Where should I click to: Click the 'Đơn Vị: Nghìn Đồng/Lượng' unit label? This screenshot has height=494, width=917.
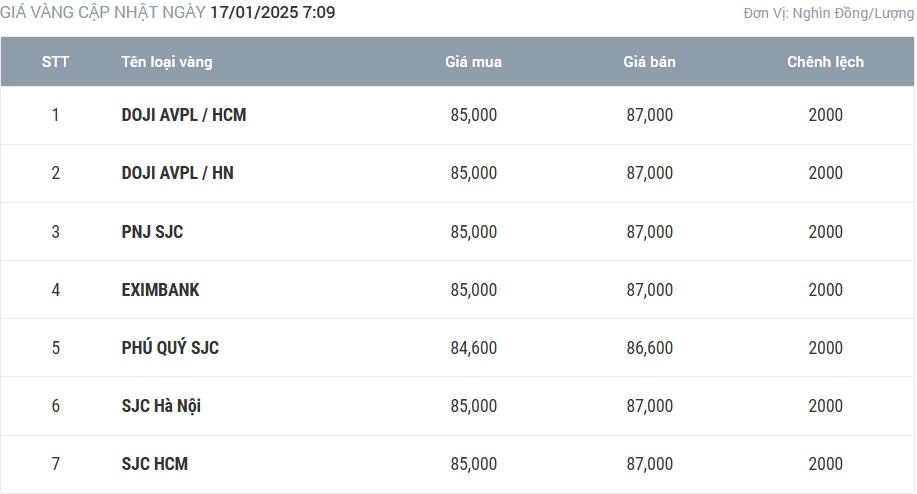tap(828, 14)
